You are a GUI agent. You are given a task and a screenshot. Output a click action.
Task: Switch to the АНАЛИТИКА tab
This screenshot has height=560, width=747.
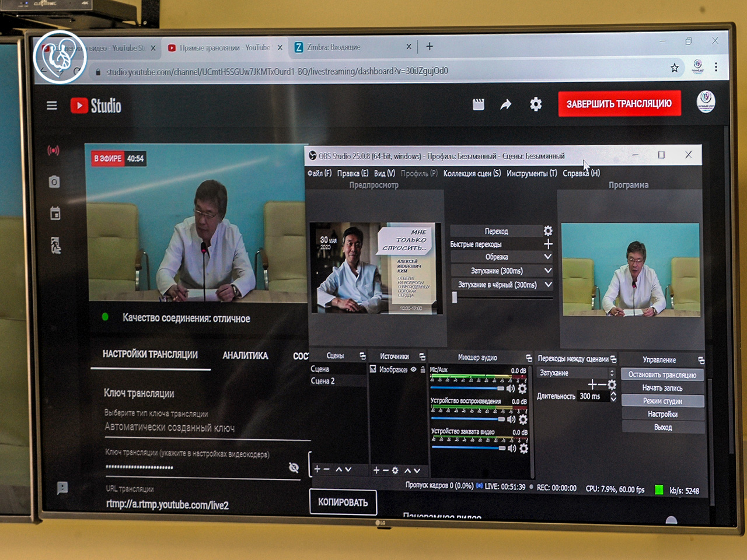coord(245,355)
